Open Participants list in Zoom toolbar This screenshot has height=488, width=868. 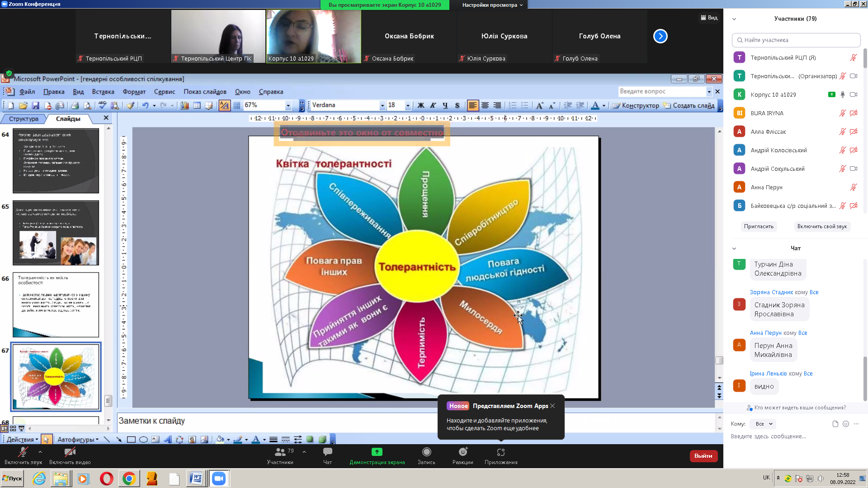[280, 455]
